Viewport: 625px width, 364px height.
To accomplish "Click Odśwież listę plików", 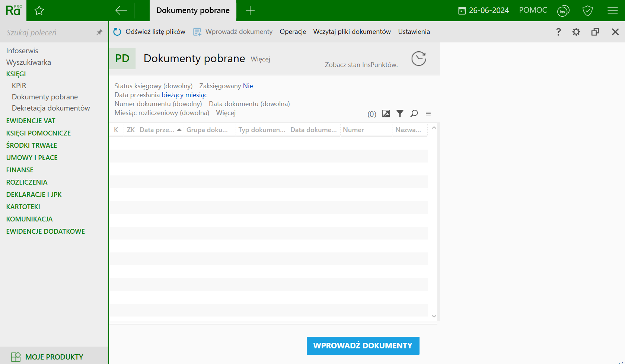I will click(149, 32).
